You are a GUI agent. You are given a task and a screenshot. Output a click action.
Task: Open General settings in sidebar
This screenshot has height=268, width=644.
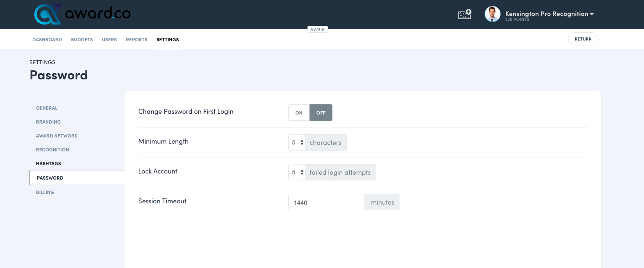[47, 108]
